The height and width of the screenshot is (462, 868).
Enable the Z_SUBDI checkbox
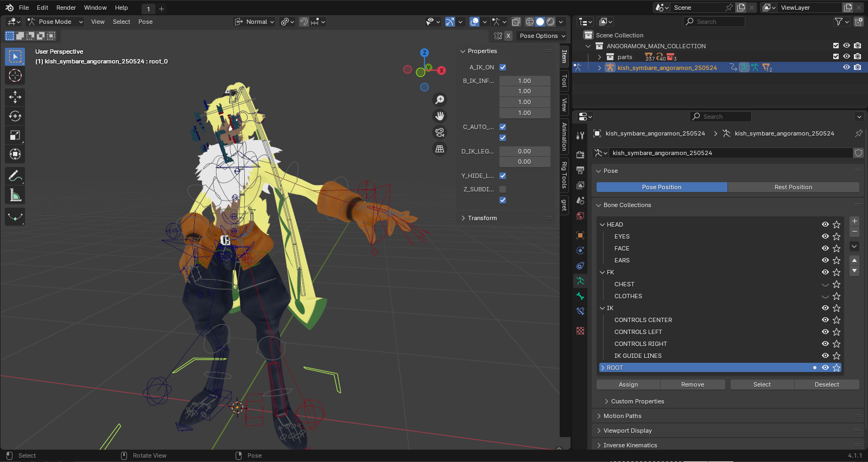[503, 189]
